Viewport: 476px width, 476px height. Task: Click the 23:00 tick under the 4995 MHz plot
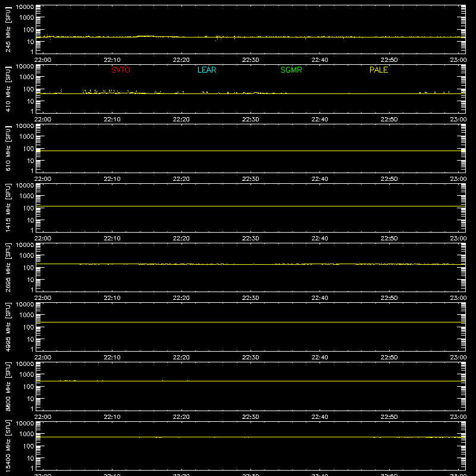point(458,358)
